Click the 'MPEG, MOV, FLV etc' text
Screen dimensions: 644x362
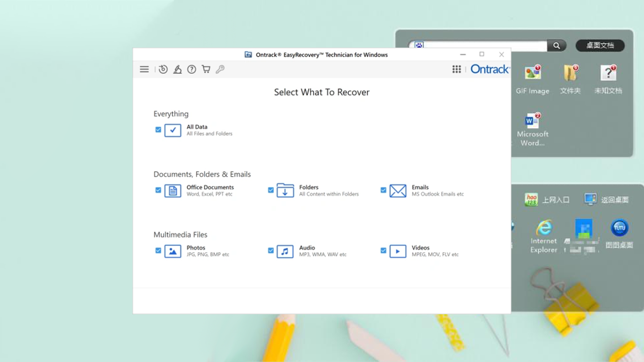pos(435,254)
